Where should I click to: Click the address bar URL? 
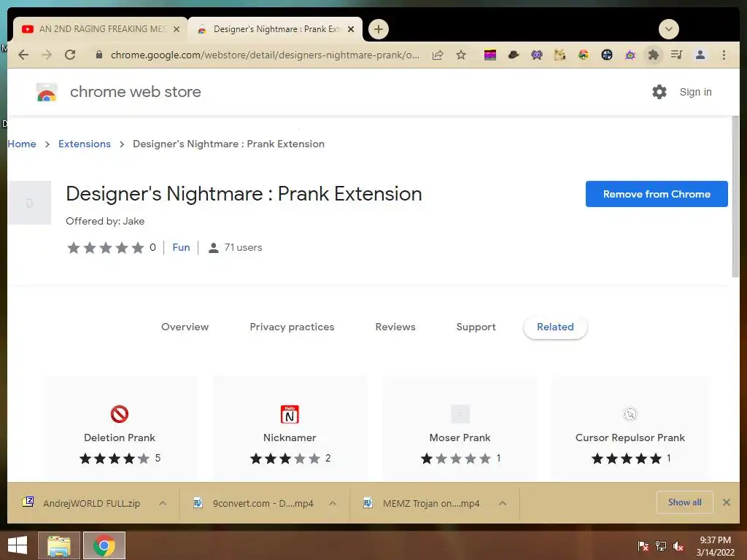coord(265,55)
